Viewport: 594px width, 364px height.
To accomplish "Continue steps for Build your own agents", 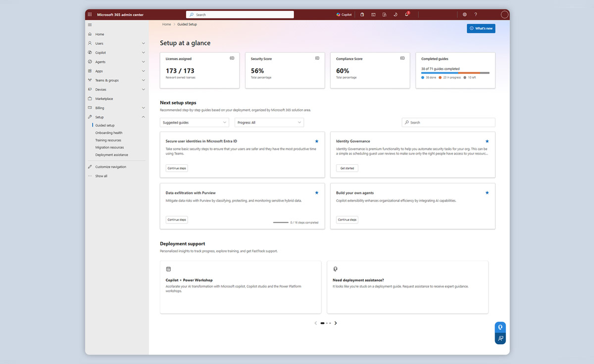I will [347, 220].
